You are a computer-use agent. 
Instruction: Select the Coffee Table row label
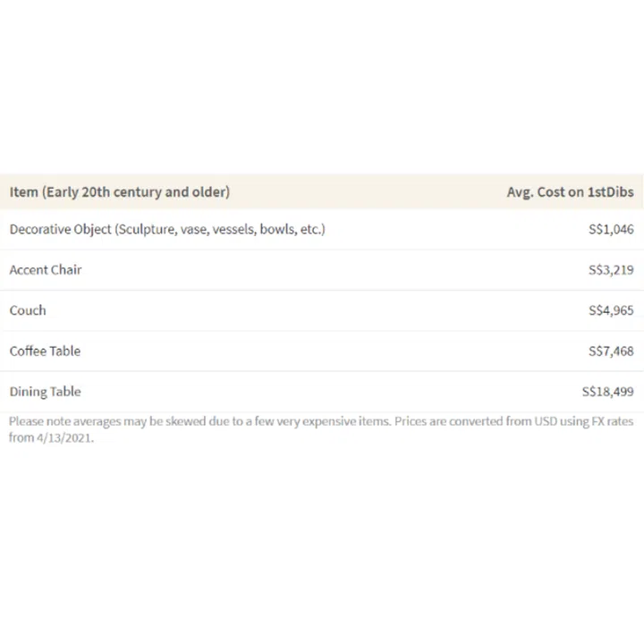point(45,351)
